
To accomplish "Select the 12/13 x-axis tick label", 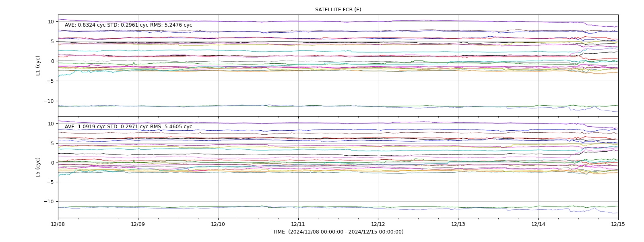I will coord(458,224).
